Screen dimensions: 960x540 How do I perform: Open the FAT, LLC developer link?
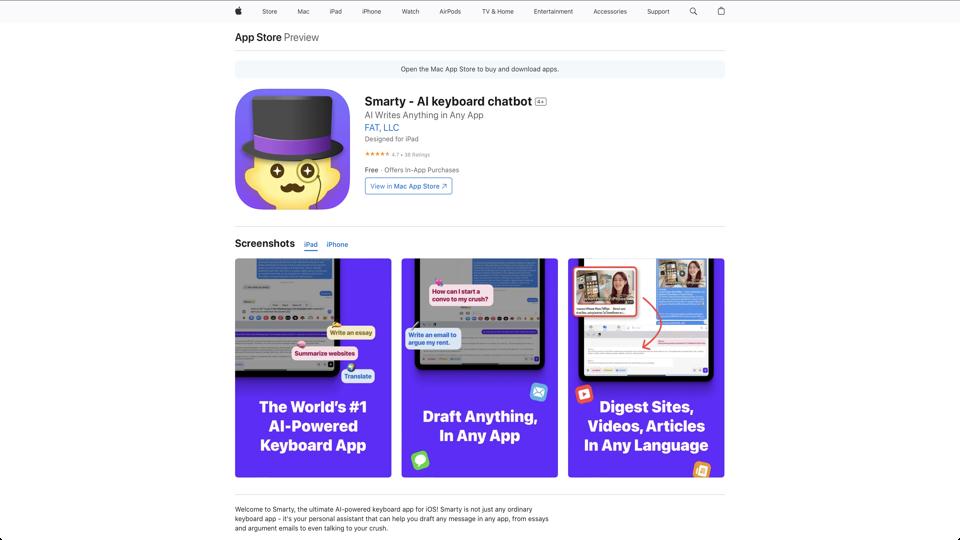381,127
